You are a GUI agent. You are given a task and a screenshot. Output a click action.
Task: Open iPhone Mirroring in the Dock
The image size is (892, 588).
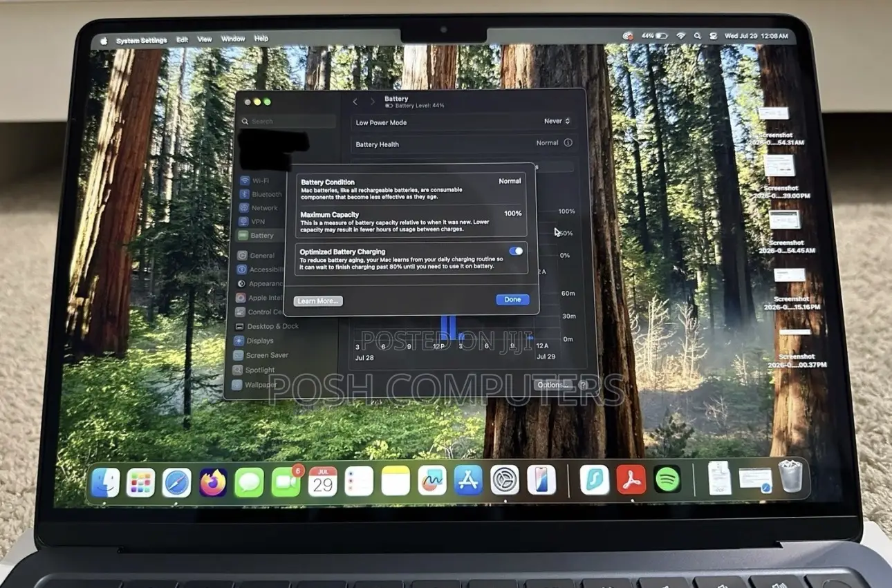pyautogui.click(x=541, y=480)
